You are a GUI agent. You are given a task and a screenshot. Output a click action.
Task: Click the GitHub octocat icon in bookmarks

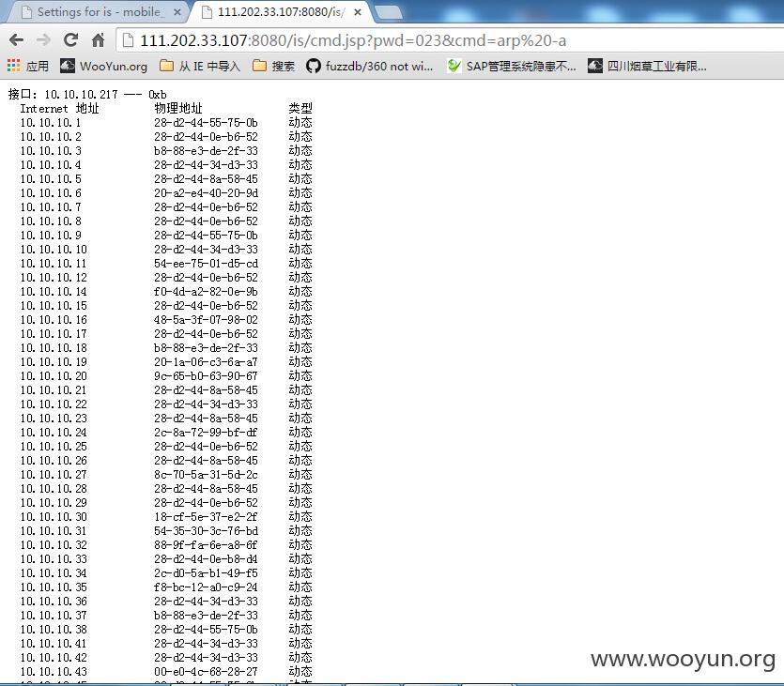coord(313,66)
